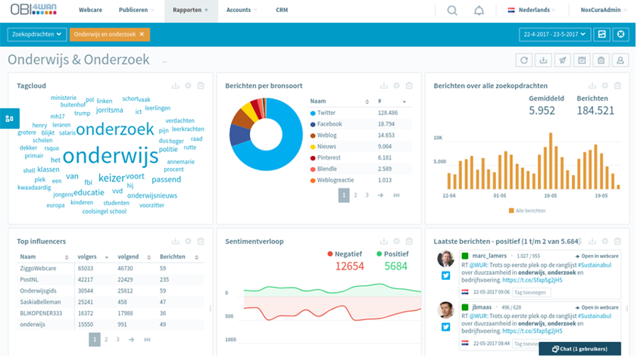The height and width of the screenshot is (364, 637).
Task: Open the date range 22-4-2017 - 23-5-2017 dropdown
Action: pyautogui.click(x=554, y=35)
